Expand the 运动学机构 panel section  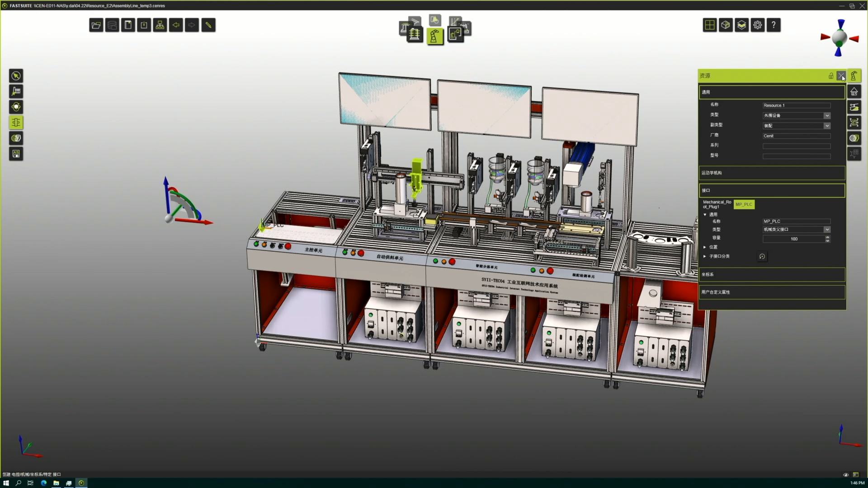[x=771, y=173]
